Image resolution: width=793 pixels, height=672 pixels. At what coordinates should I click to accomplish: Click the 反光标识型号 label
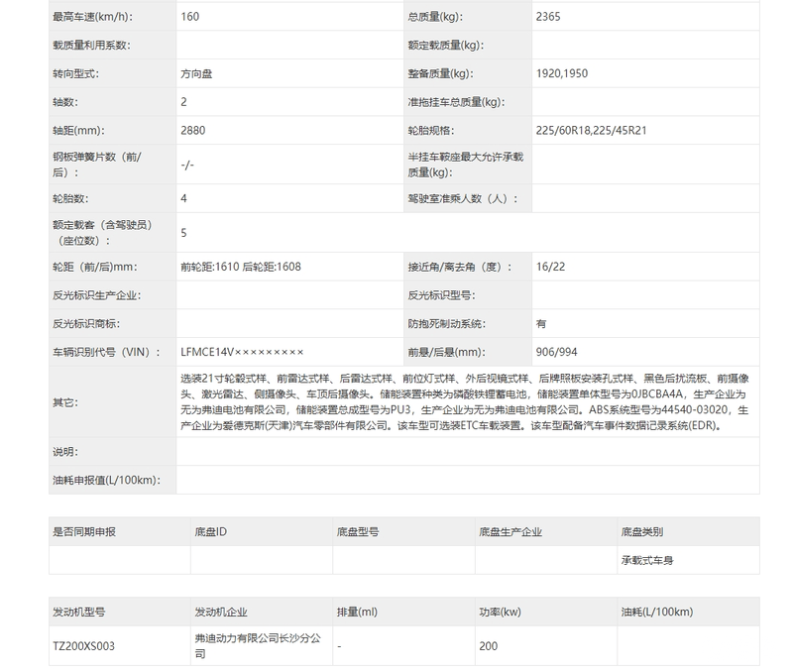pyautogui.click(x=441, y=295)
